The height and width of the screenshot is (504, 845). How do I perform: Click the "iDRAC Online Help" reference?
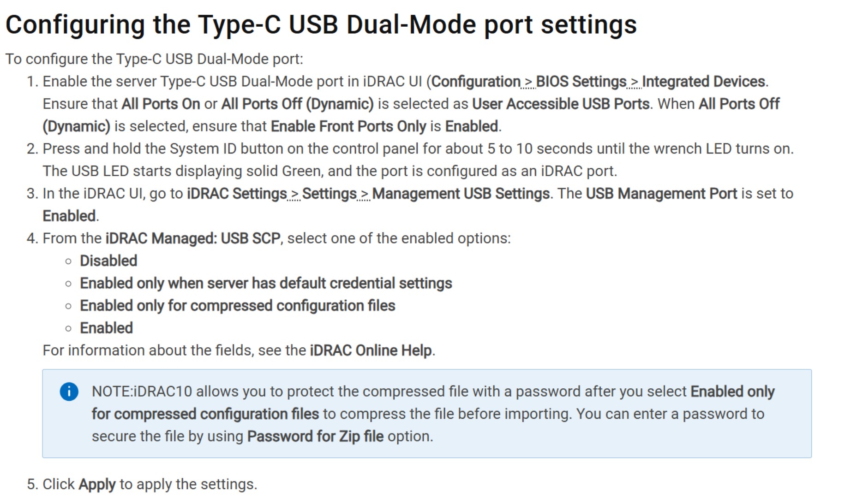coord(371,350)
